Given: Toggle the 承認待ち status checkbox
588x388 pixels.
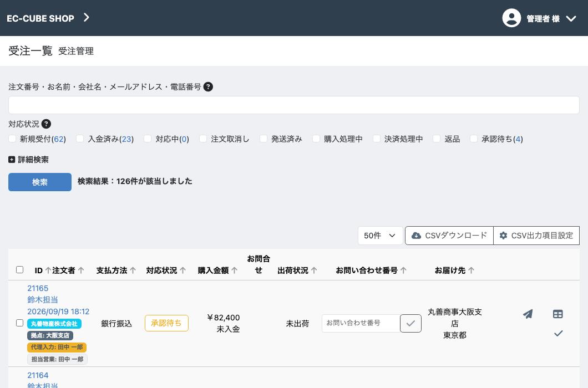Looking at the screenshot, I should (474, 139).
